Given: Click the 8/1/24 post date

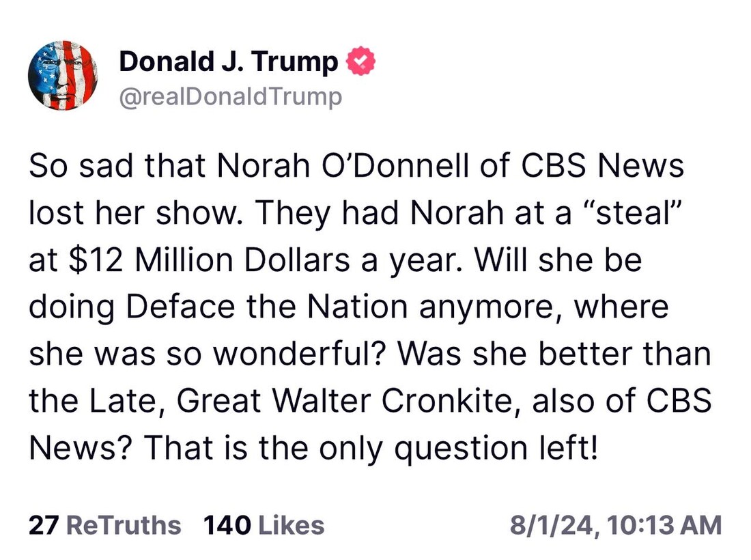Looking at the screenshot, I should 550,525.
